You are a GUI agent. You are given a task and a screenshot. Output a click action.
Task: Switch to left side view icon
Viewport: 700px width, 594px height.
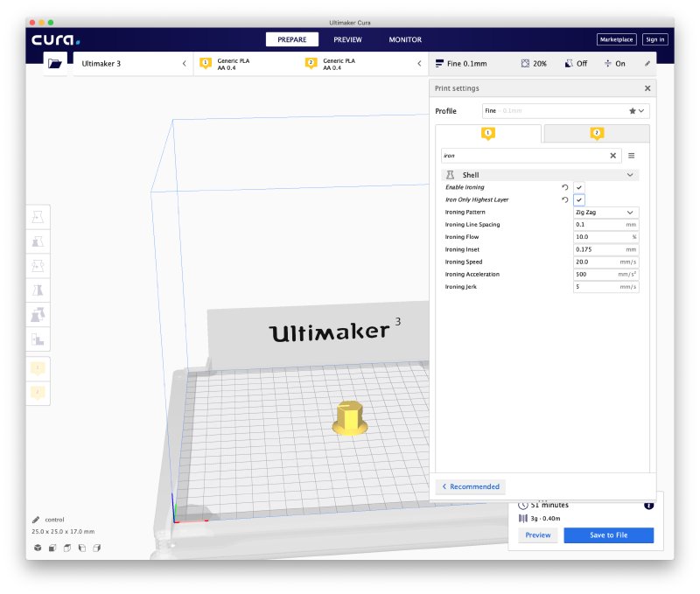coord(82,548)
